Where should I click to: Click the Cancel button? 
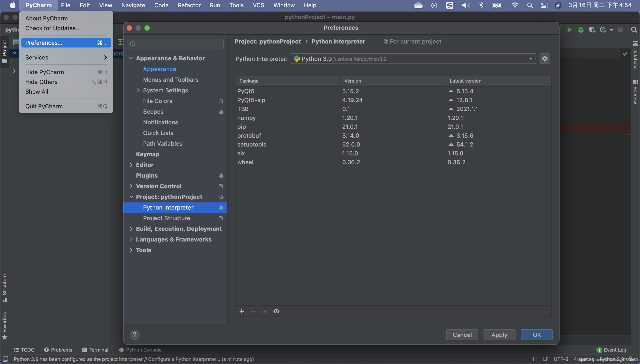click(462, 334)
